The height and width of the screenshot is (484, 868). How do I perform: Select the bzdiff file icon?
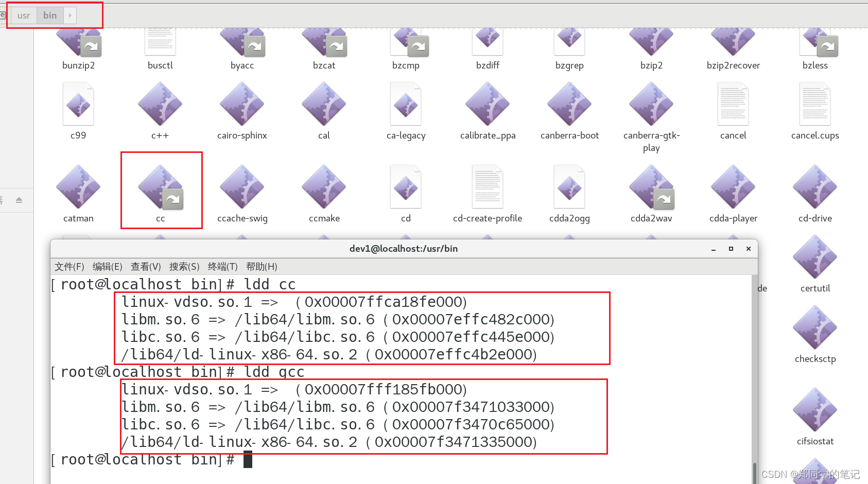(488, 42)
